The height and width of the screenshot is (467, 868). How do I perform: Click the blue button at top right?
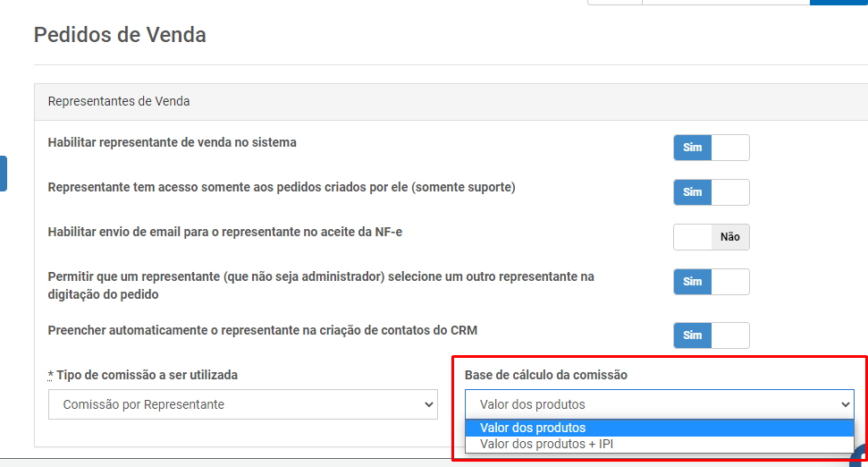click(x=839, y=2)
